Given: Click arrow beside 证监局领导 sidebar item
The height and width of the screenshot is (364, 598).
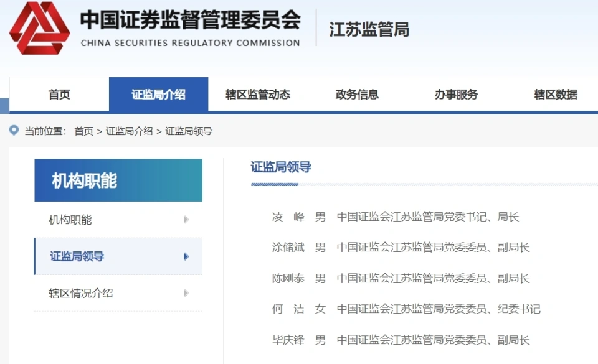Looking at the screenshot, I should point(186,256).
